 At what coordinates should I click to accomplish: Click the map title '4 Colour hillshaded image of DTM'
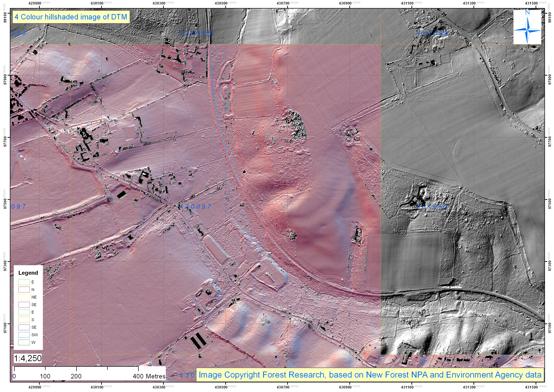[x=71, y=17]
